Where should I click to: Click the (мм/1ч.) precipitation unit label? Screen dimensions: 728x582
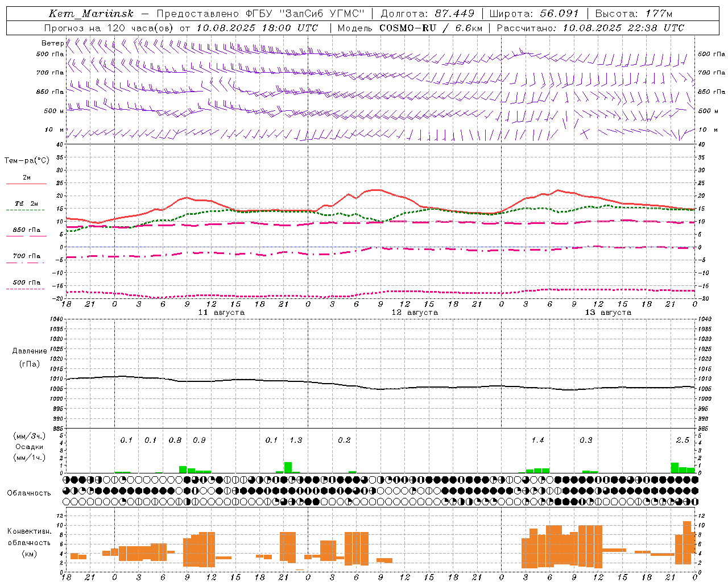coord(29,458)
